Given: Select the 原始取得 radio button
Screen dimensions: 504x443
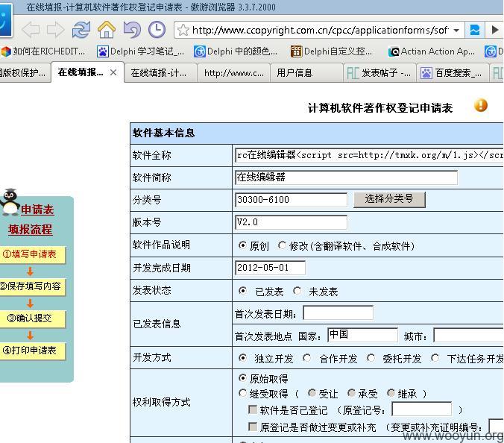Looking at the screenshot, I should click(242, 378).
